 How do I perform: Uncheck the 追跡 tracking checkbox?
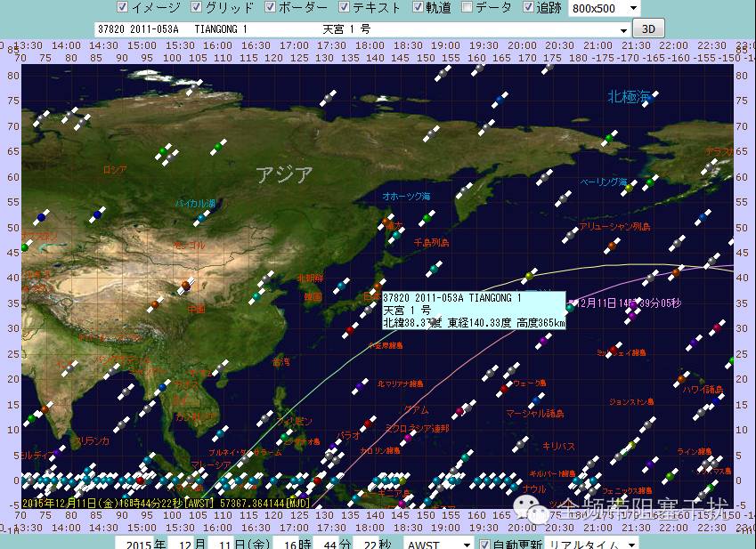pyautogui.click(x=528, y=7)
